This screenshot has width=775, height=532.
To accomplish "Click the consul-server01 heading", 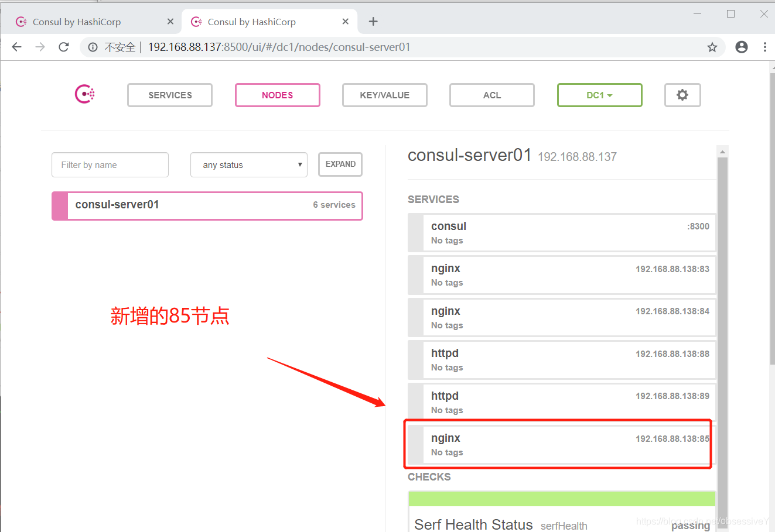I will pos(469,155).
